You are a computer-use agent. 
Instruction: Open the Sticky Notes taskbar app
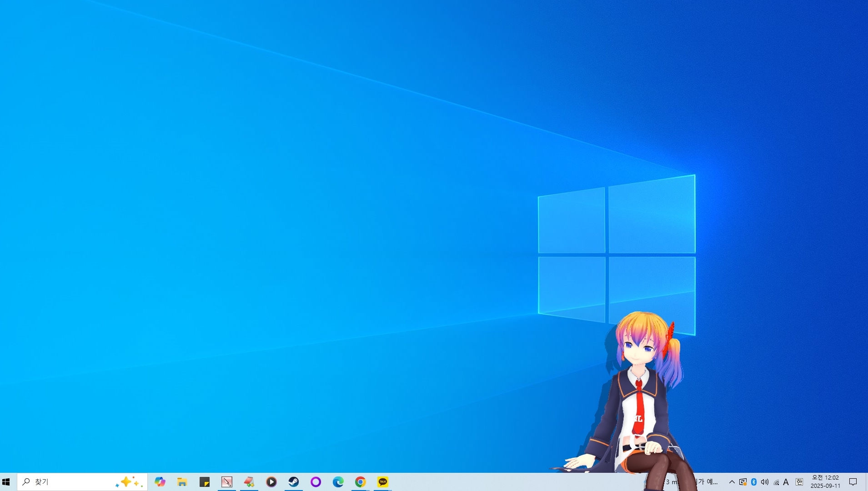coord(205,482)
